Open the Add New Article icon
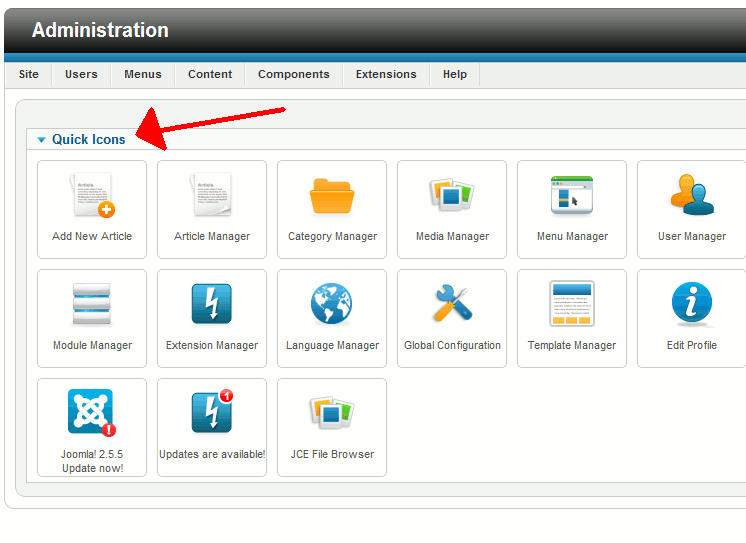 pyautogui.click(x=92, y=196)
